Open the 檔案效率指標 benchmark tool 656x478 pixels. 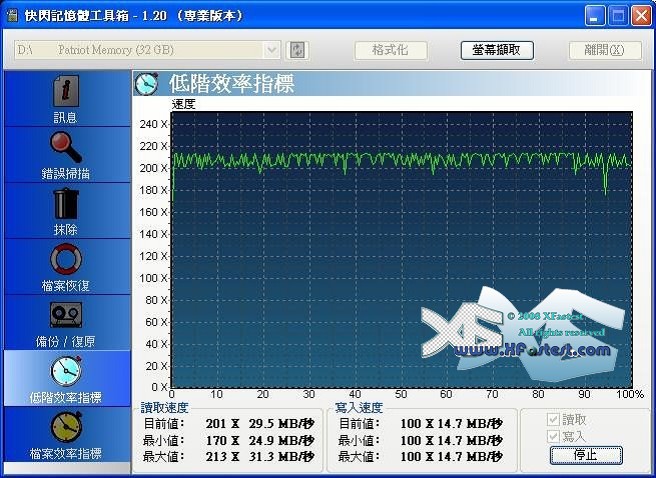pyautogui.click(x=66, y=435)
